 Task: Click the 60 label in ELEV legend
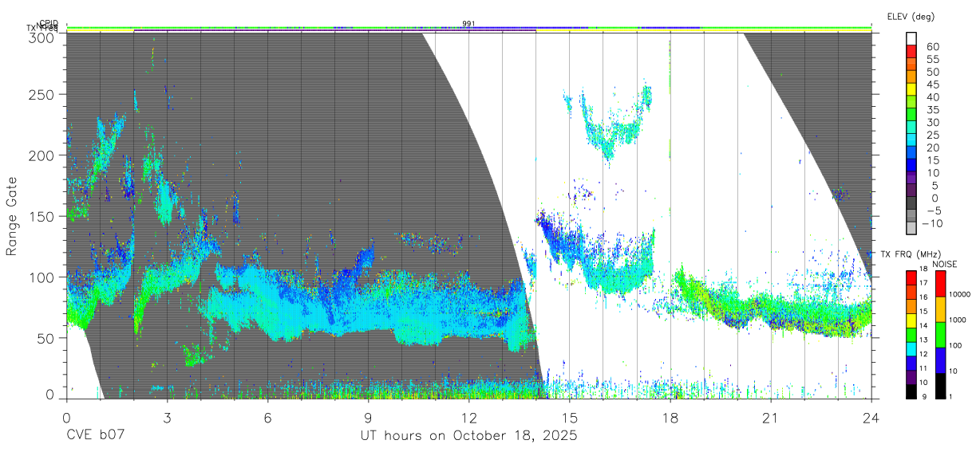coord(932,46)
